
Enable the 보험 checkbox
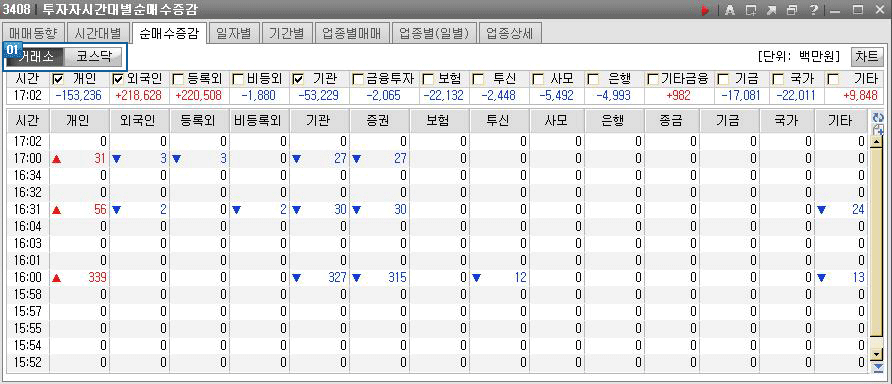click(x=428, y=79)
